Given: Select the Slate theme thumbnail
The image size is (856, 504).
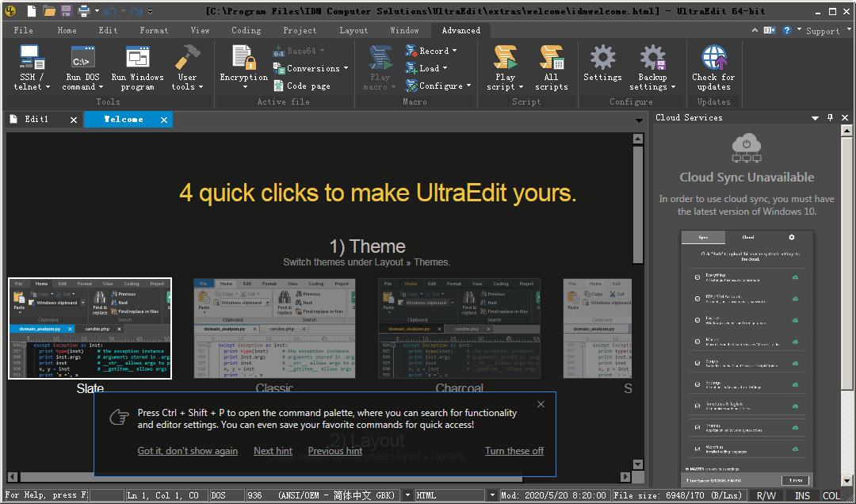Looking at the screenshot, I should (x=90, y=328).
